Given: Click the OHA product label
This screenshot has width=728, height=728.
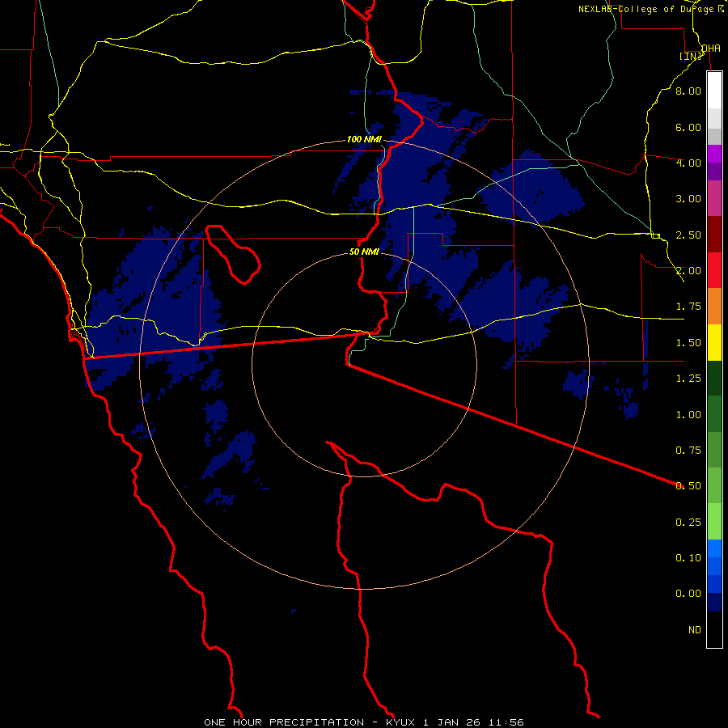Looking at the screenshot, I should pyautogui.click(x=711, y=48).
